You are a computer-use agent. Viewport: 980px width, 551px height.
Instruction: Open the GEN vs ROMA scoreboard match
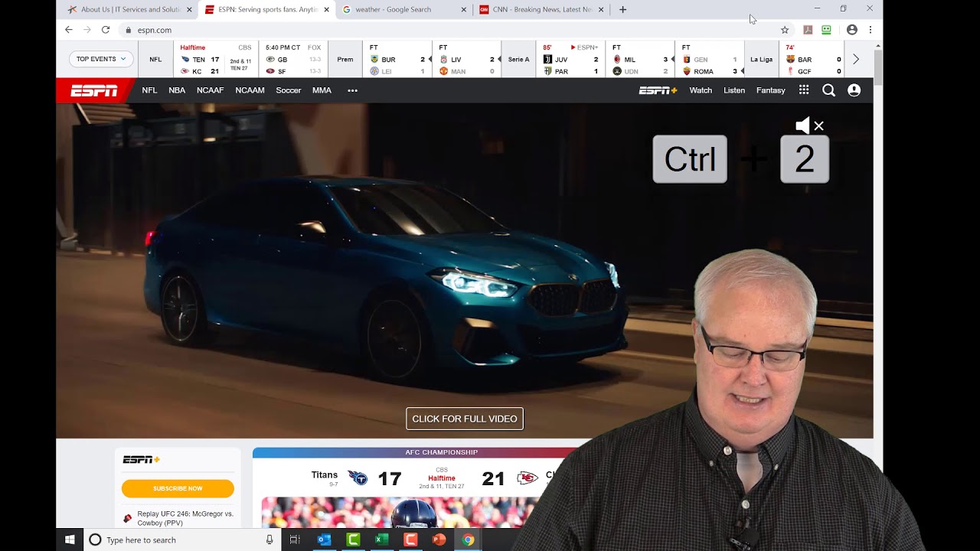(x=710, y=59)
